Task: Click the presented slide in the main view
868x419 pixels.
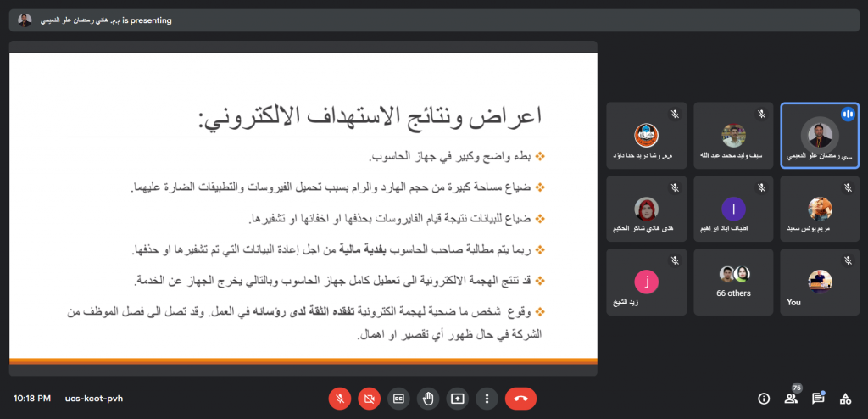Action: pyautogui.click(x=303, y=208)
